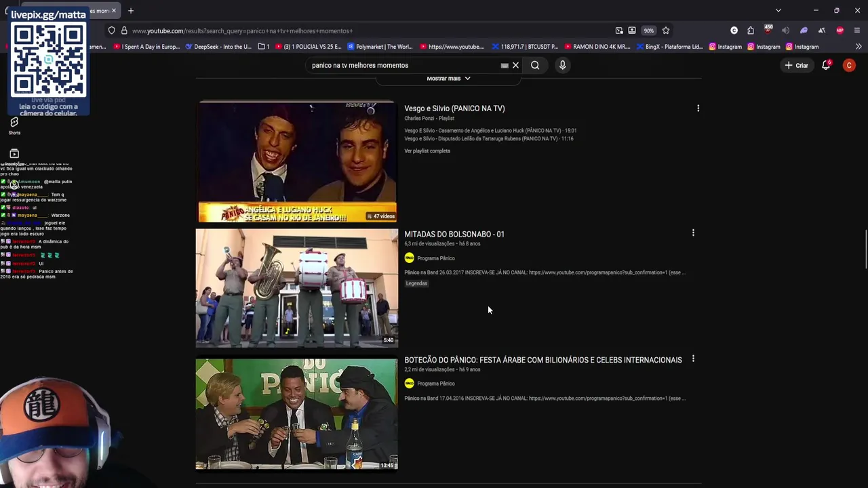Open the BOTECÃO DO PÂNICO video thumbnail

[297, 414]
